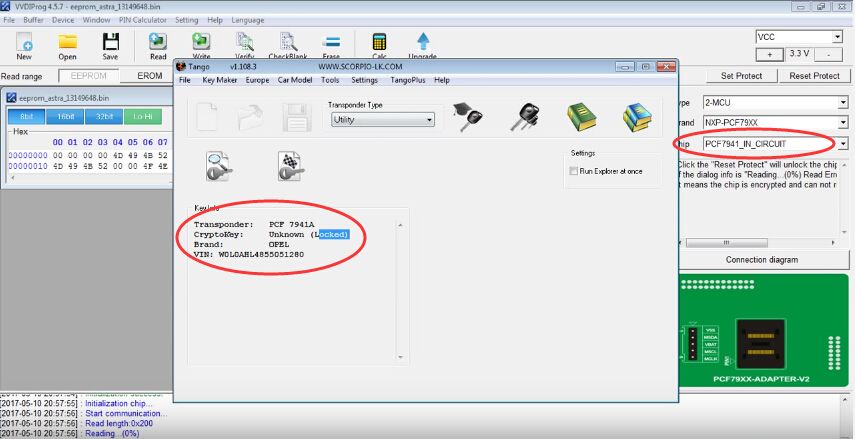Click the magnifier key read icon in Tango

pos(219,166)
